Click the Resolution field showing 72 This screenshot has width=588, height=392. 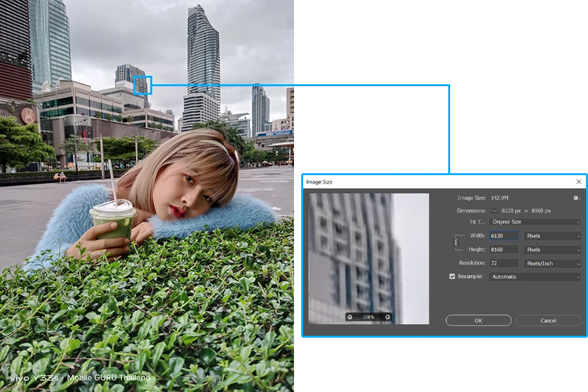[x=504, y=263]
